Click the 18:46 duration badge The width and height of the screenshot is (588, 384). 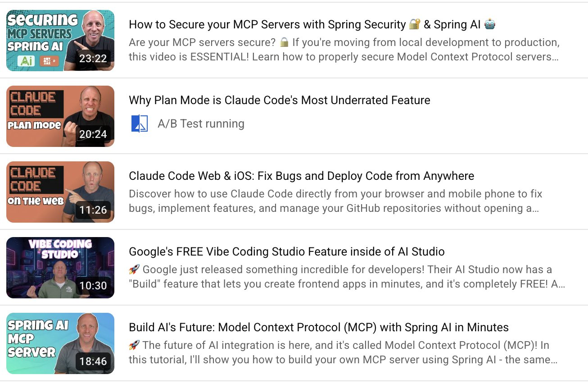click(93, 362)
